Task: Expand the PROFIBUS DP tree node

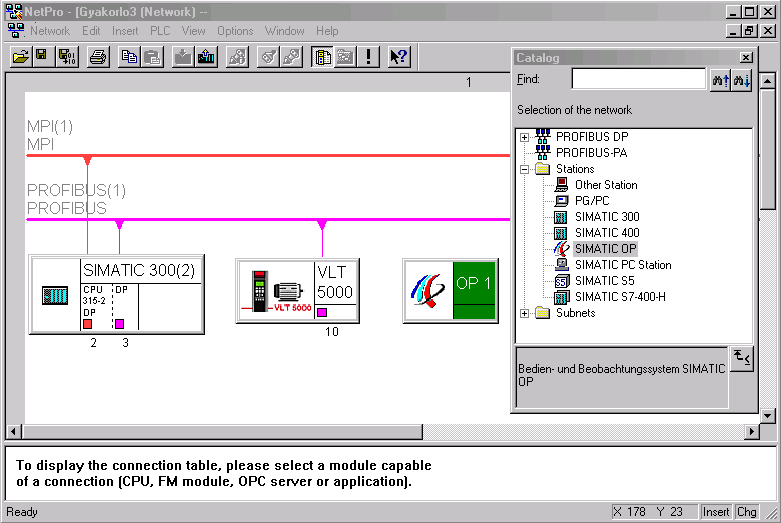Action: [x=524, y=137]
